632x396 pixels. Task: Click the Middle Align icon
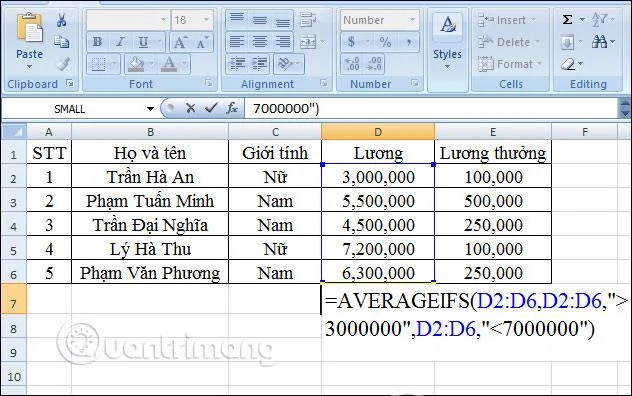[x=260, y=19]
